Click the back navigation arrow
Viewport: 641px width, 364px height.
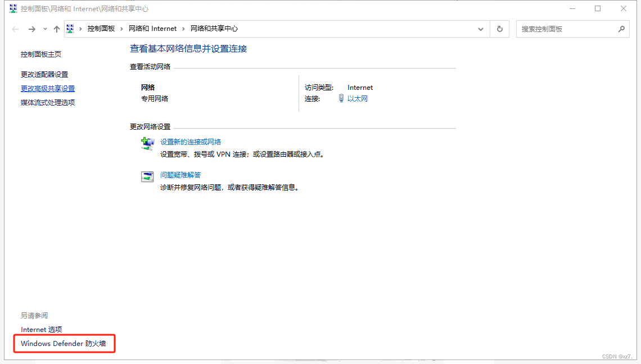click(15, 29)
